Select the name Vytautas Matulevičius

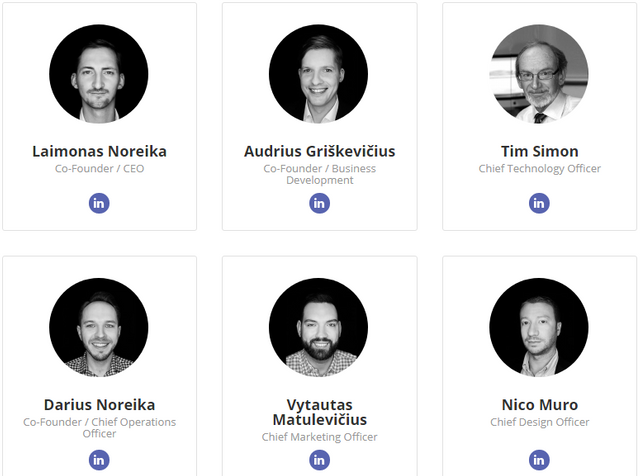click(x=319, y=412)
